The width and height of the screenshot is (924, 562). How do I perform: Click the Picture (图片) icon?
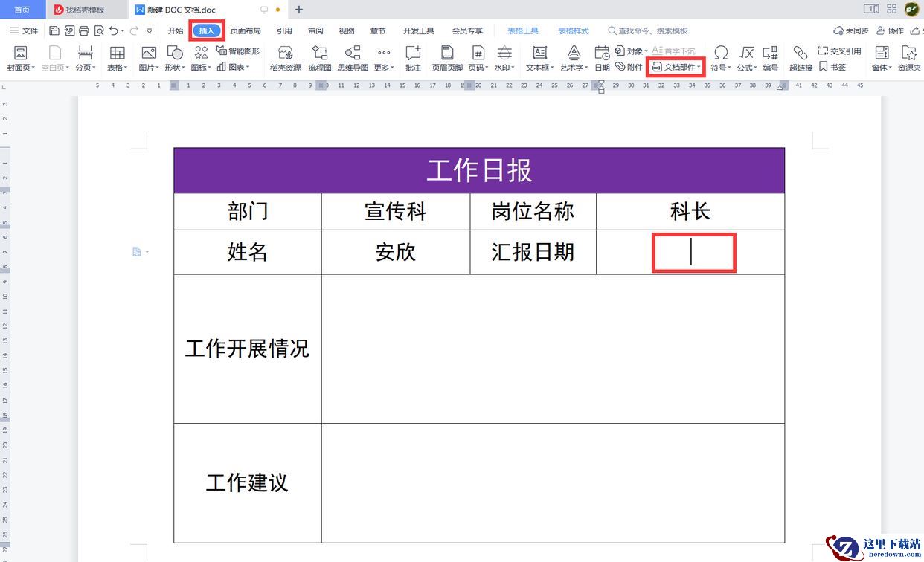(x=149, y=53)
